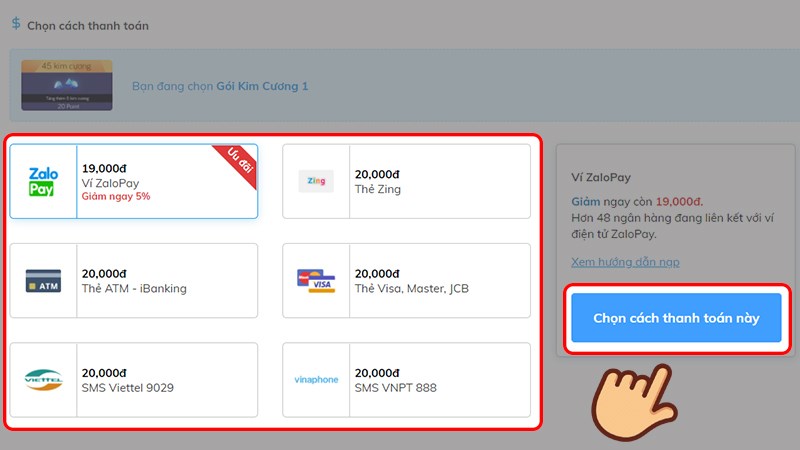The image size is (800, 450).
Task: Click 'Chọn cách thanh toán' heading text
Action: [88, 26]
